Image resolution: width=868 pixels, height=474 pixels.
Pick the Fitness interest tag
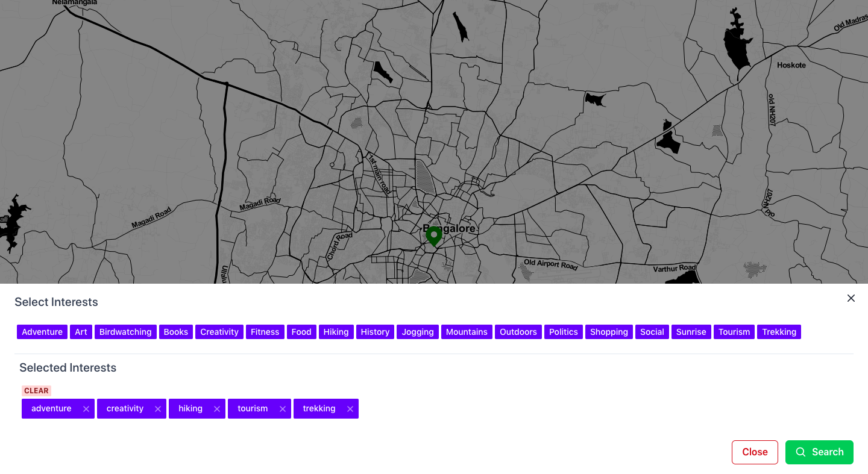[x=265, y=332]
